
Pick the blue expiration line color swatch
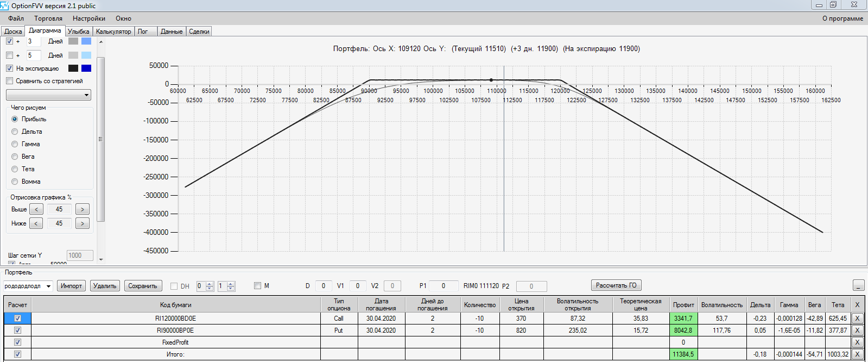(x=86, y=68)
